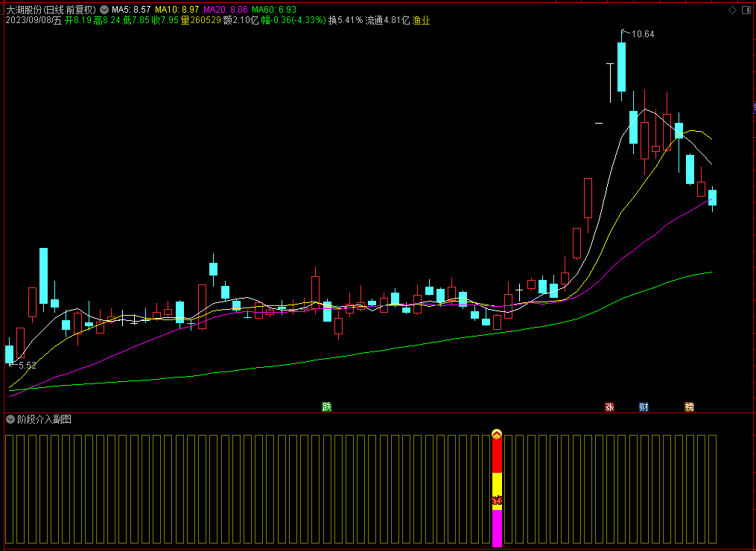Viewport: 756px width, 551px height.
Task: Select the MA10: 8.97 indicator label
Action: (x=177, y=10)
